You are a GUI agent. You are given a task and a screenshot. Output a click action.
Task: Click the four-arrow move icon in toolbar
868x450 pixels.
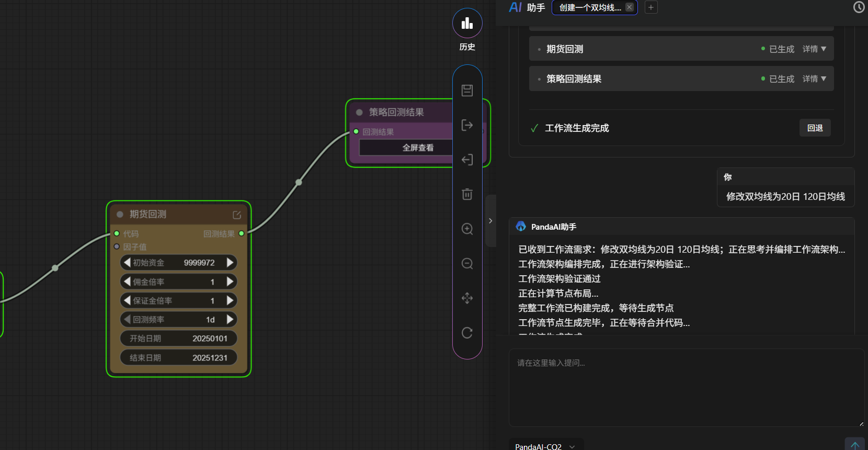[x=467, y=298]
